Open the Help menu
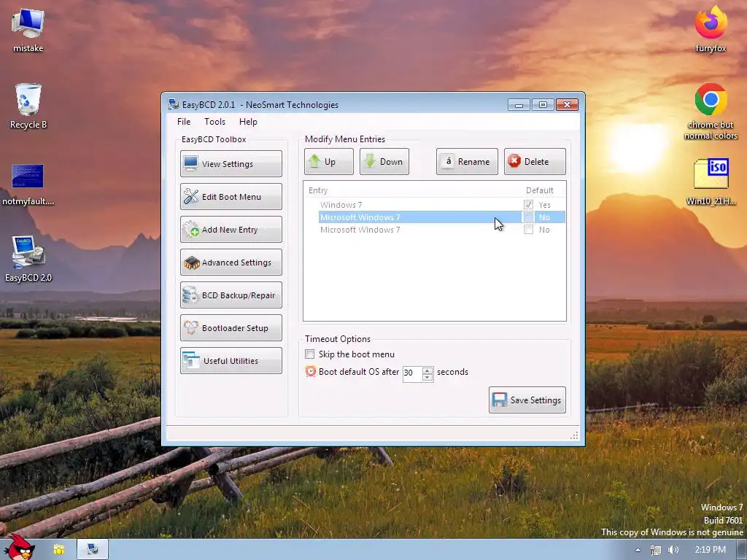The height and width of the screenshot is (560, 747). point(248,122)
